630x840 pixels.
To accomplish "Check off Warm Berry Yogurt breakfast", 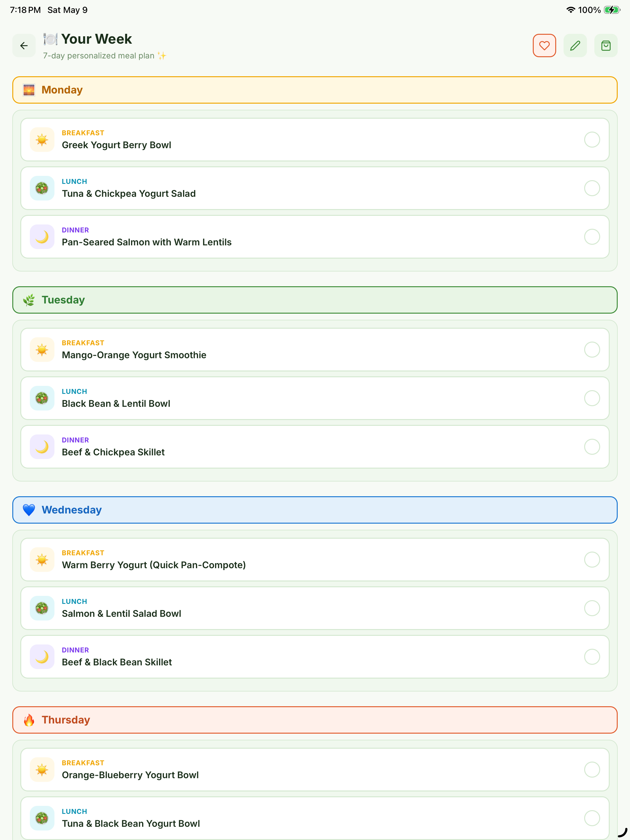I will tap(592, 560).
